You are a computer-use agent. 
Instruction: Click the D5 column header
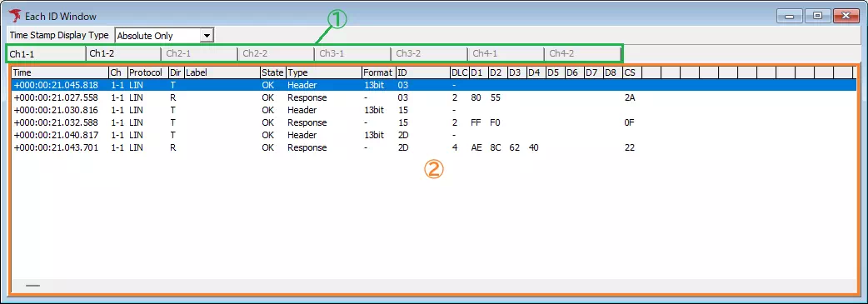pos(556,72)
